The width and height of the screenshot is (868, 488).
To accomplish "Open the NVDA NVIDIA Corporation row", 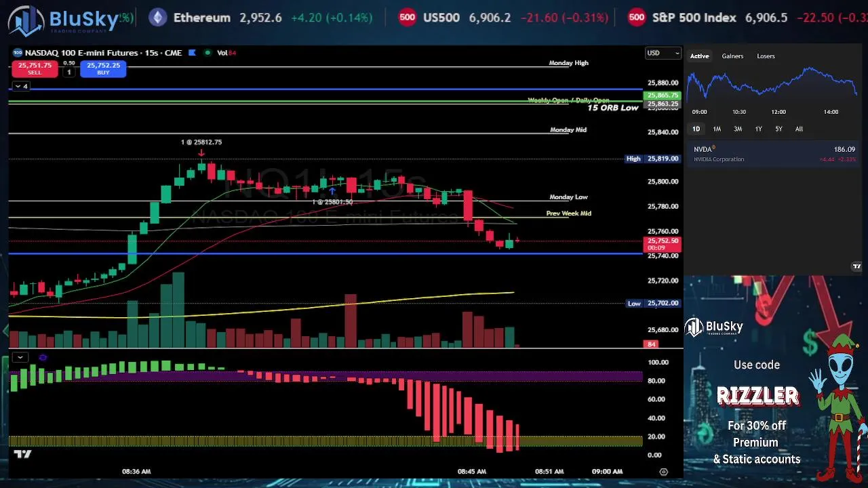I will [774, 154].
